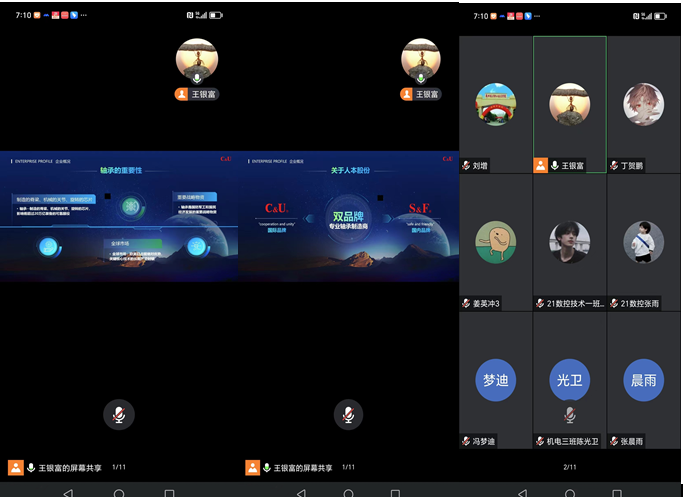Tap Android home button under the participant grid

(x=570, y=493)
